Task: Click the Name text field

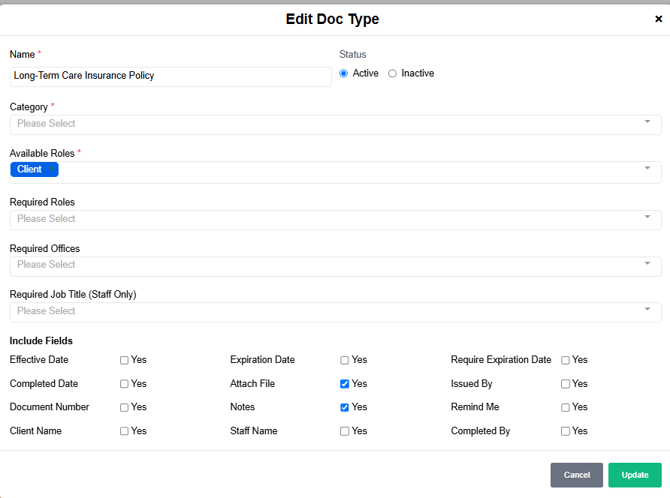Action: click(170, 76)
